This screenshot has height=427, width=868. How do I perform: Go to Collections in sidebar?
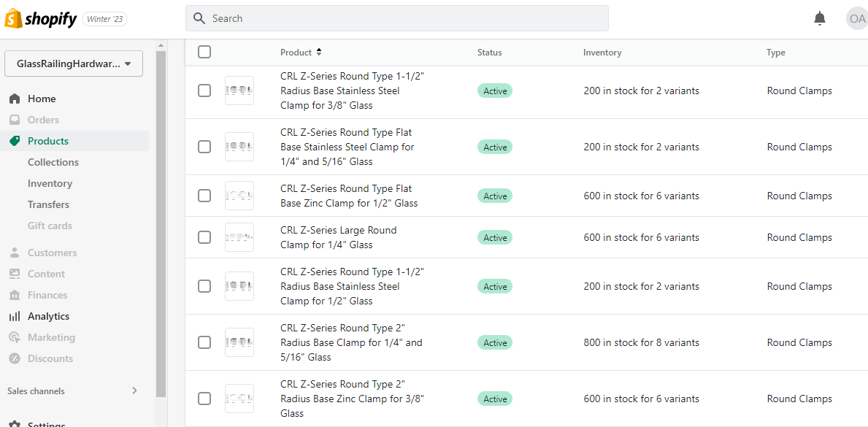(x=53, y=162)
